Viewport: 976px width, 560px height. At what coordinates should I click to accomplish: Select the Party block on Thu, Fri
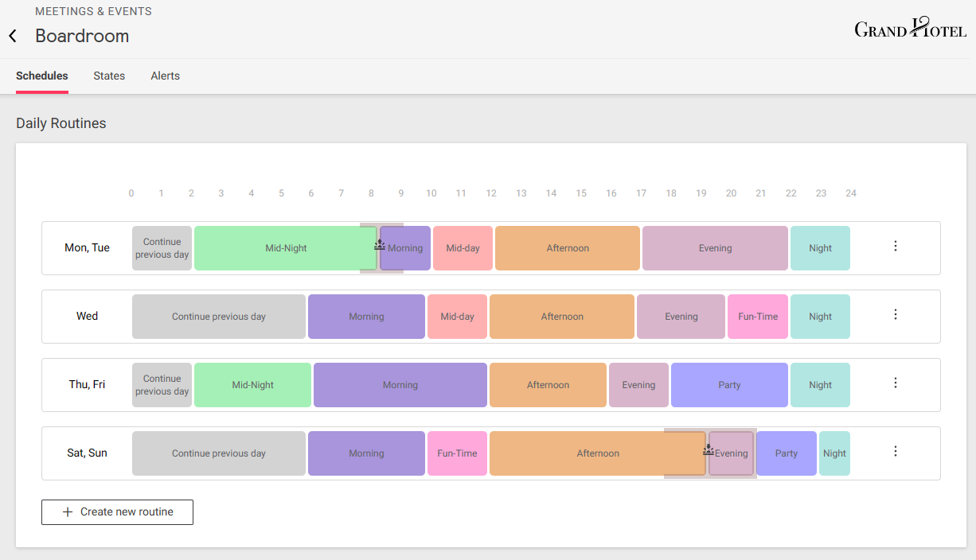coord(729,384)
